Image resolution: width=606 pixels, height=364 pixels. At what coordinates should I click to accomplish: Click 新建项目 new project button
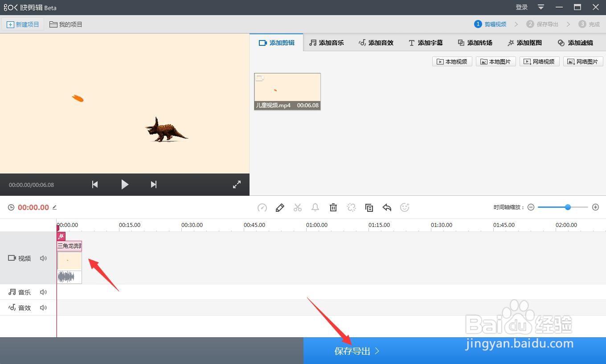click(23, 24)
